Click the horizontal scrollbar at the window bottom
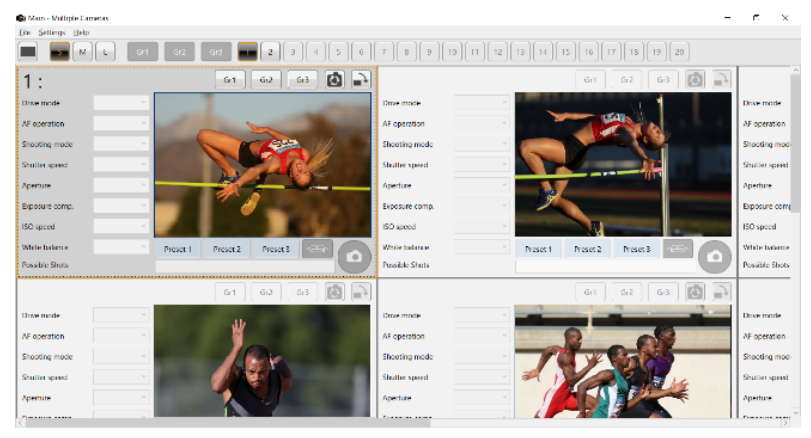811x438 pixels. (228, 423)
